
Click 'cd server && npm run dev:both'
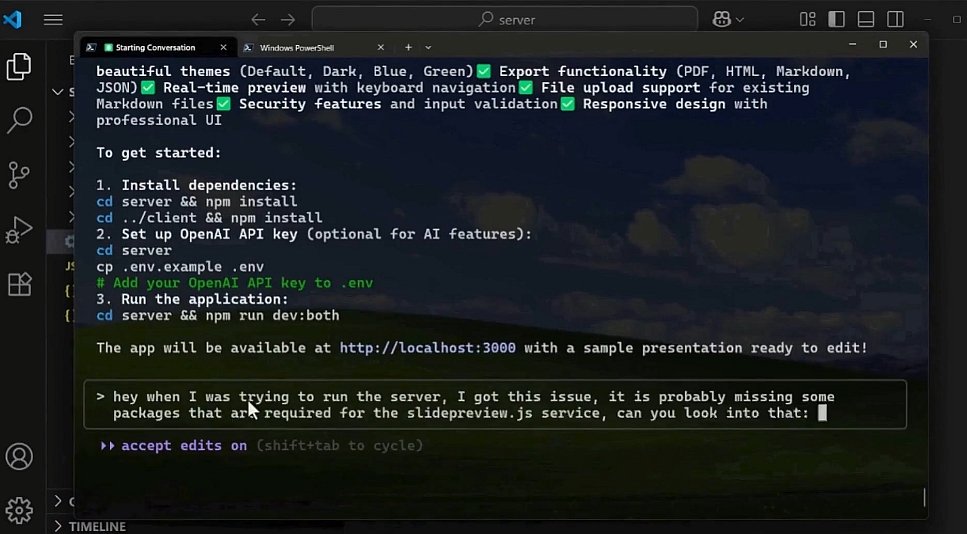pyautogui.click(x=218, y=316)
